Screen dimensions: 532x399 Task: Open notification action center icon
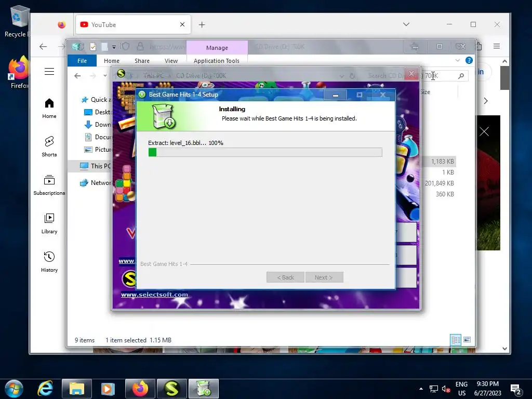[515, 390]
